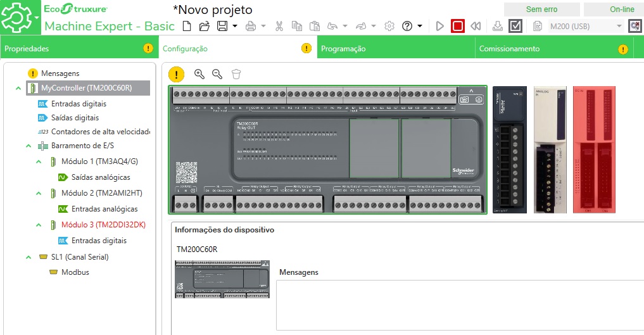Switch to the Comissionamento tab
This screenshot has width=644, height=335.
(509, 49)
